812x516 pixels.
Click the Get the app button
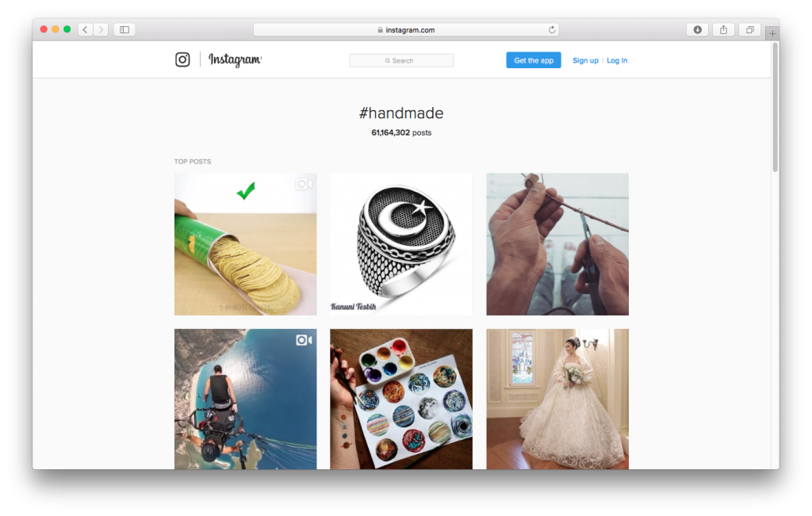click(534, 60)
